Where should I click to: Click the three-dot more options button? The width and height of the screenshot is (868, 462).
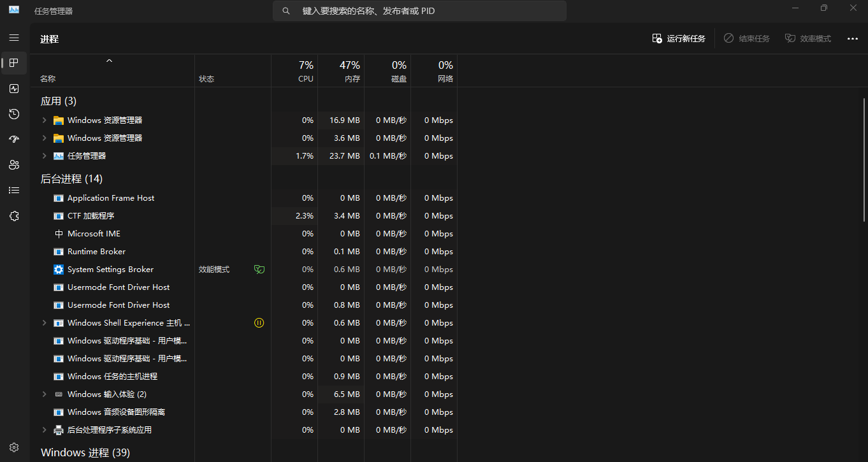pyautogui.click(x=852, y=39)
